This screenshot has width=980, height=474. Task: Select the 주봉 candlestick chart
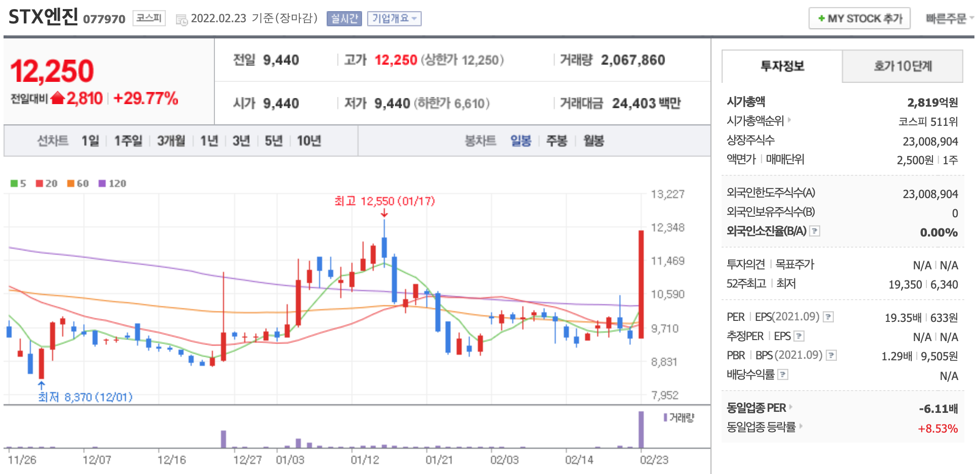(557, 140)
